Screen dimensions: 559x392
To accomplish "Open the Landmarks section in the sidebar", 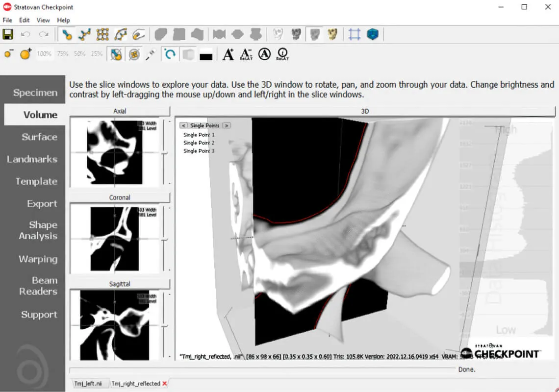I will (x=32, y=159).
